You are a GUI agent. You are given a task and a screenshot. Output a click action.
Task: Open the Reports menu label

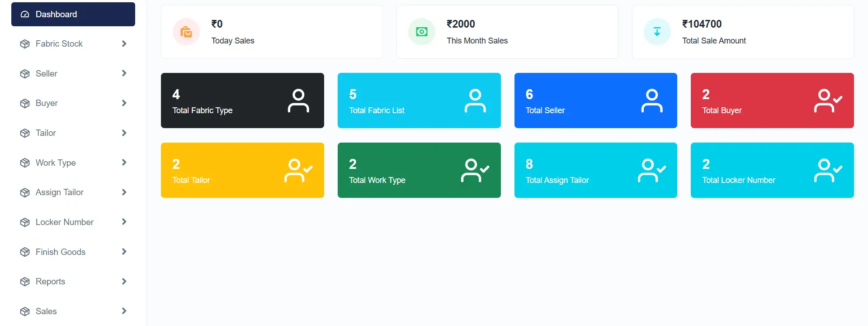tap(51, 282)
